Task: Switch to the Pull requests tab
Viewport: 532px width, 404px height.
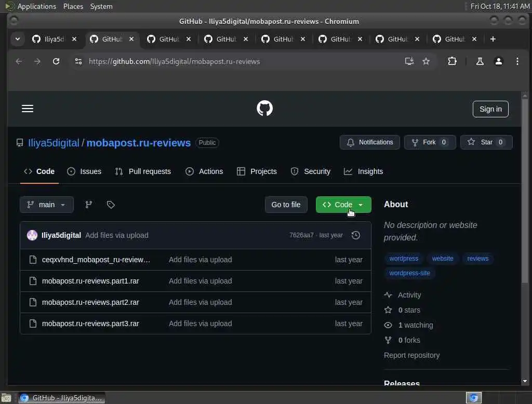Action: pos(143,171)
